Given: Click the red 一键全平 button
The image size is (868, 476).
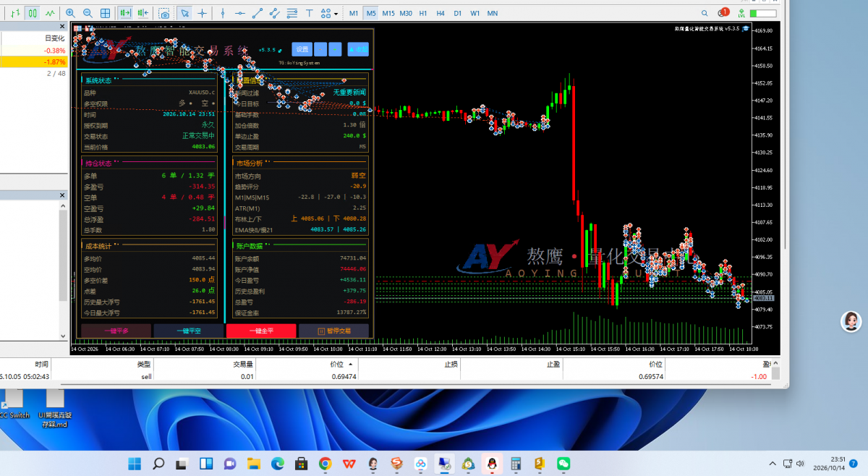Looking at the screenshot, I should click(x=261, y=331).
